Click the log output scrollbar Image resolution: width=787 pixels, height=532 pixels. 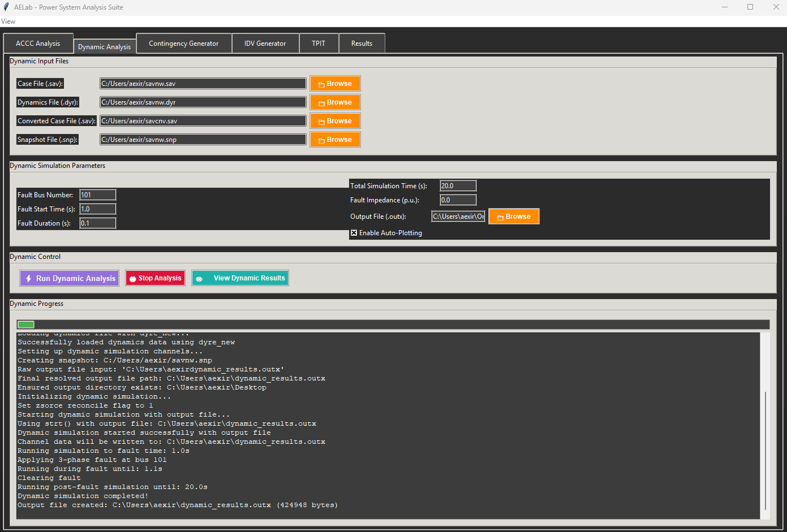[765, 450]
